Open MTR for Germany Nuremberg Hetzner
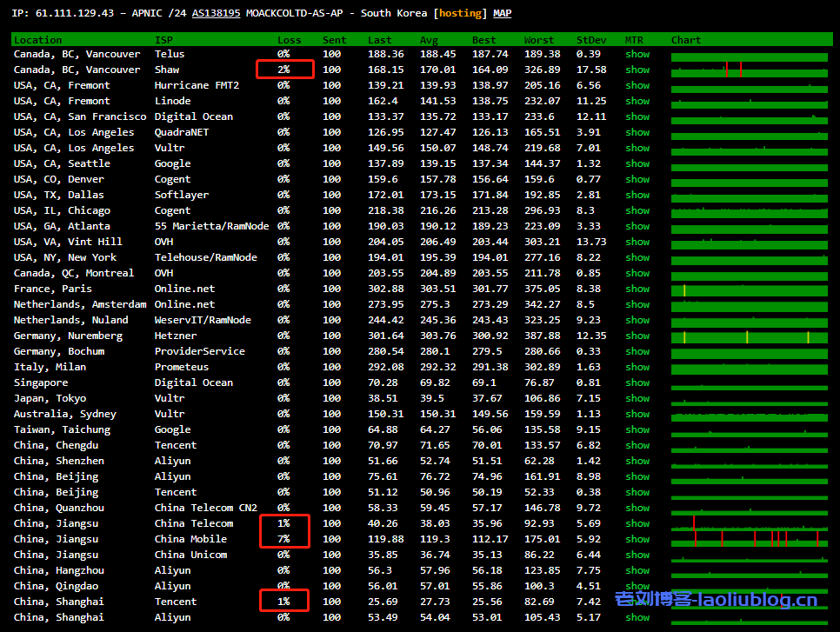 pos(637,336)
